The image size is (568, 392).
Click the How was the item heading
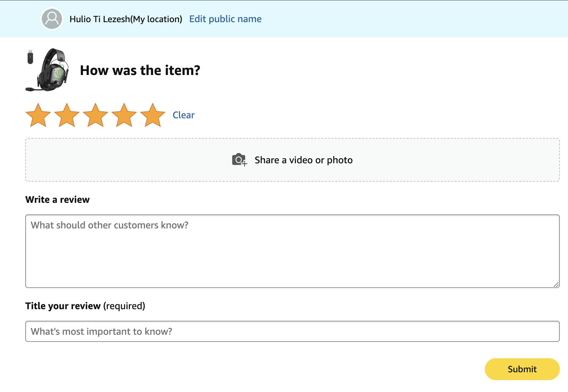tap(140, 70)
